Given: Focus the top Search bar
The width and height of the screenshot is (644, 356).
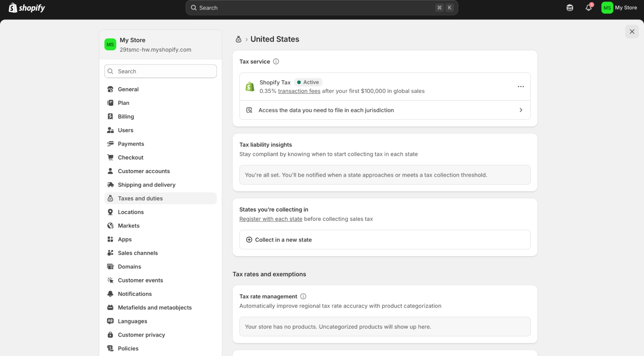Looking at the screenshot, I should click(322, 8).
